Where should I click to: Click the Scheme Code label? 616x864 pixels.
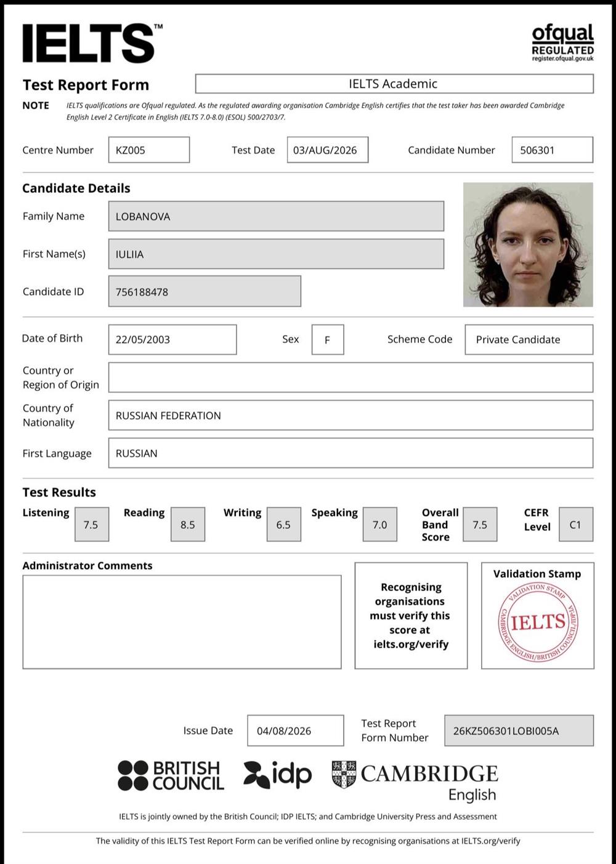(419, 339)
